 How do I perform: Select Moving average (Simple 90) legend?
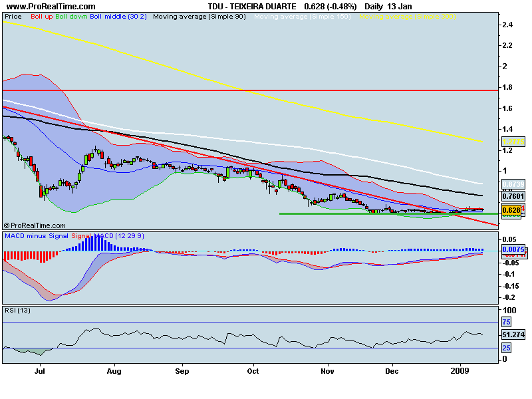(x=199, y=17)
